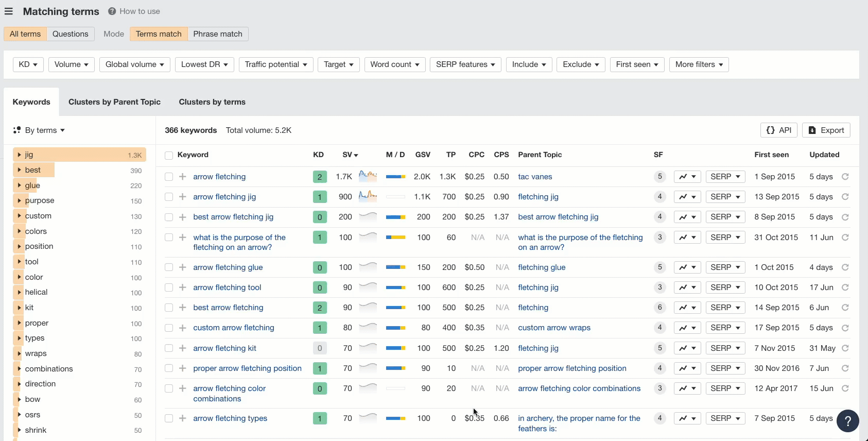The width and height of the screenshot is (868, 441).
Task: Click KD score badge for best arrow fletching
Action: click(319, 308)
